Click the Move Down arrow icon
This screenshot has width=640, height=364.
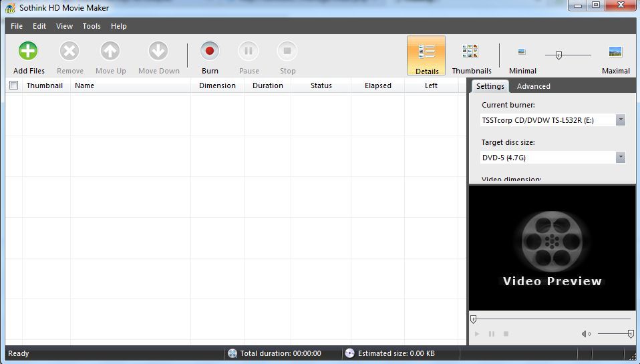158,51
